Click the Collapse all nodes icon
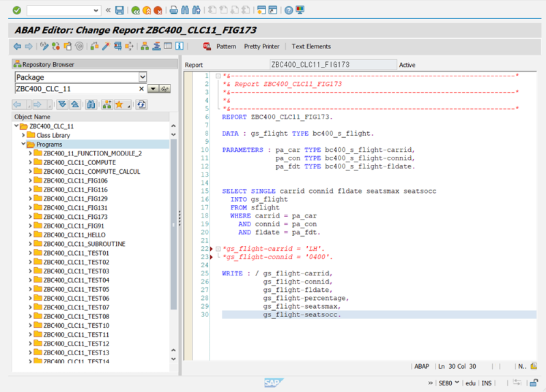 (x=75, y=104)
